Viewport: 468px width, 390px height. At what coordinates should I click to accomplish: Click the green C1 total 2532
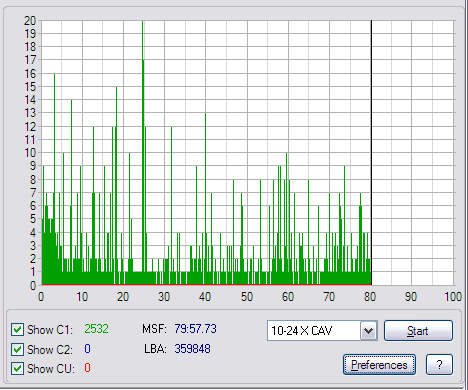[x=96, y=329]
